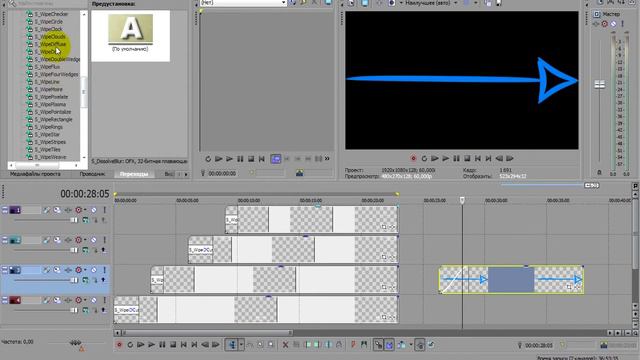The height and width of the screenshot is (360, 640).
Task: Select S_WipeFourWedges transition
Action: coord(56,74)
